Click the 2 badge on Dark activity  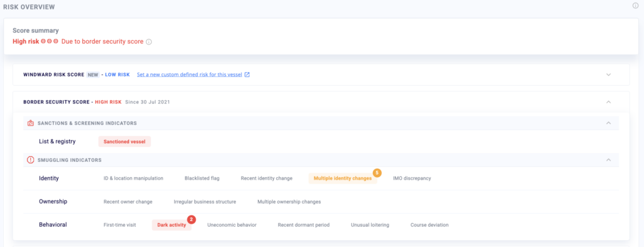pos(191,219)
